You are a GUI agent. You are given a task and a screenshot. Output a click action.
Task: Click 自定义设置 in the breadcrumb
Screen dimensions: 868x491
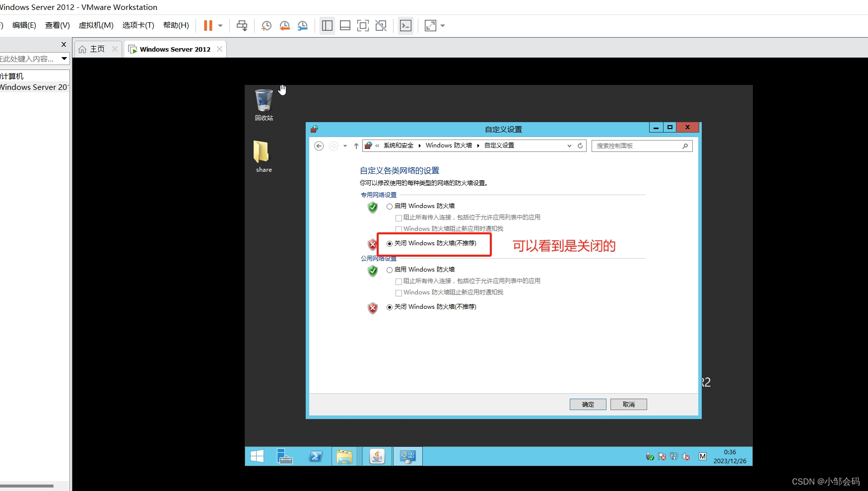pyautogui.click(x=499, y=145)
